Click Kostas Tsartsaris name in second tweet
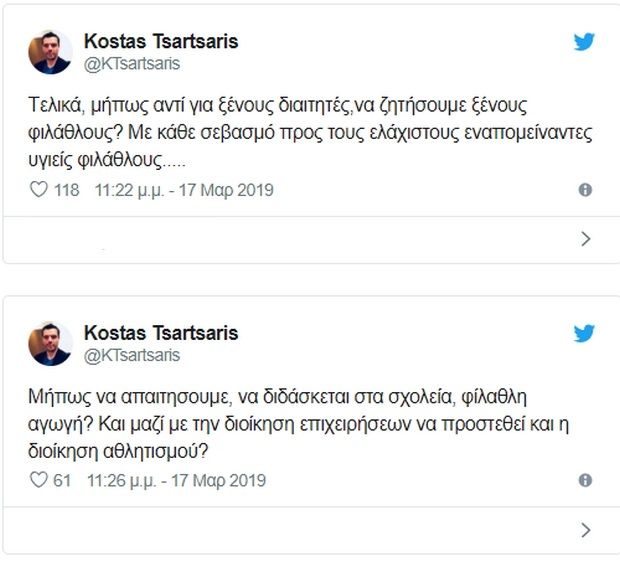Viewport: 620px width, 562px height. pos(160,332)
